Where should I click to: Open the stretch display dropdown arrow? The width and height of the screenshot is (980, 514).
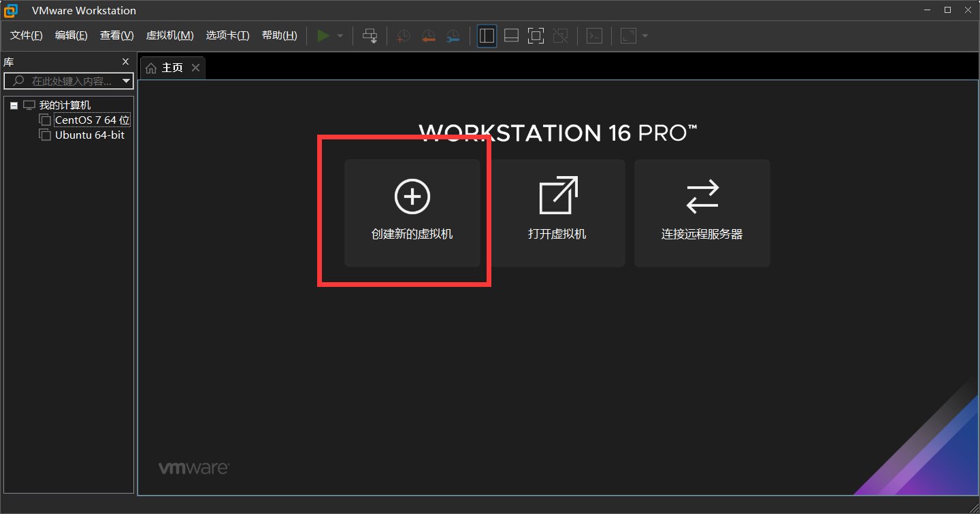coord(645,36)
